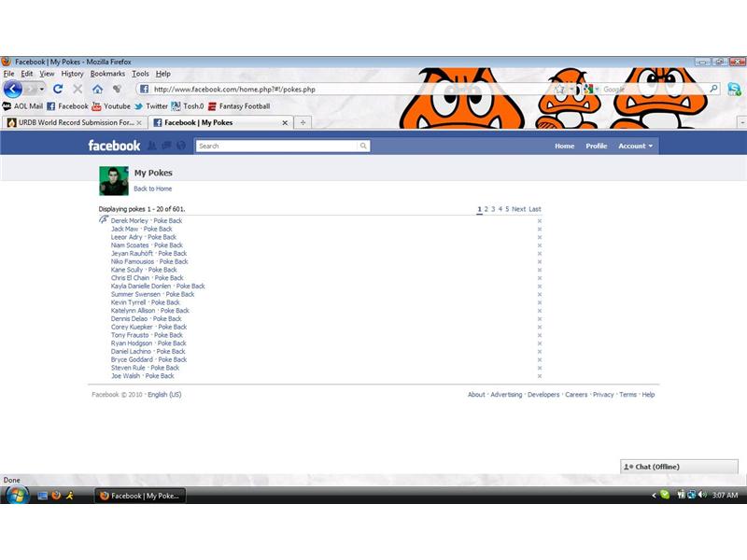The width and height of the screenshot is (747, 560).
Task: Click the search magnifying glass
Action: [x=363, y=147]
